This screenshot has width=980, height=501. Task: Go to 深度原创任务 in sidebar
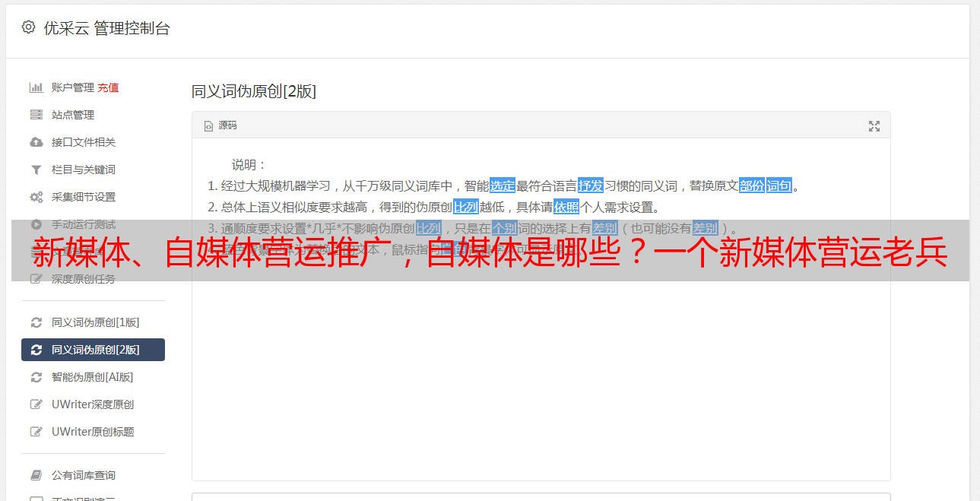[x=84, y=279]
